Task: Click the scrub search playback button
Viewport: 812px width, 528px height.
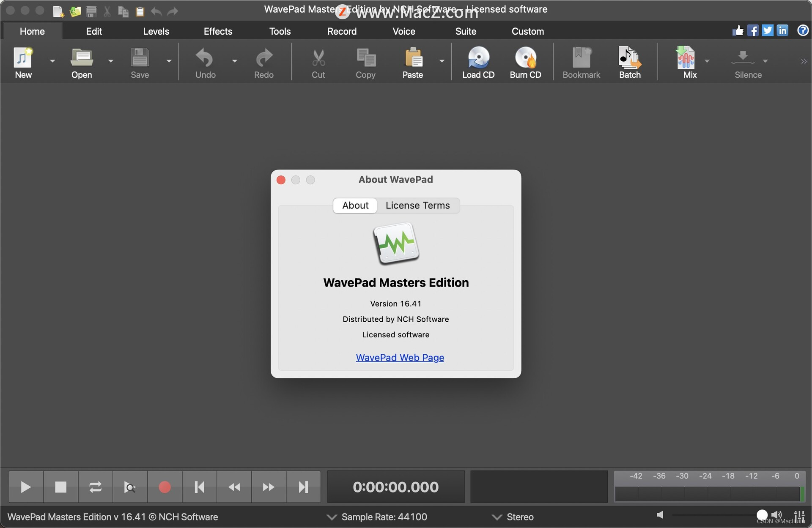Action: pos(130,487)
